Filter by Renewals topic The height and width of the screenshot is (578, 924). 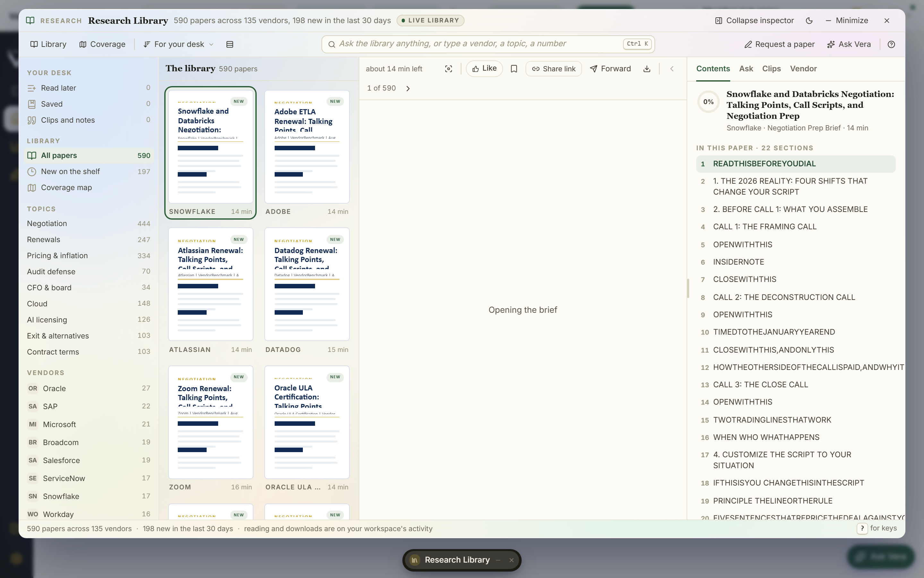89,240
